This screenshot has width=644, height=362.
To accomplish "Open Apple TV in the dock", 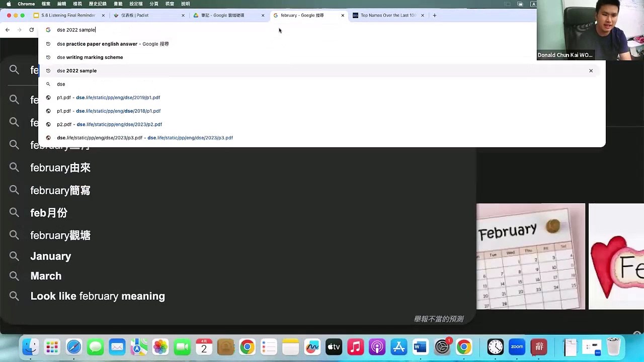I will point(334,347).
